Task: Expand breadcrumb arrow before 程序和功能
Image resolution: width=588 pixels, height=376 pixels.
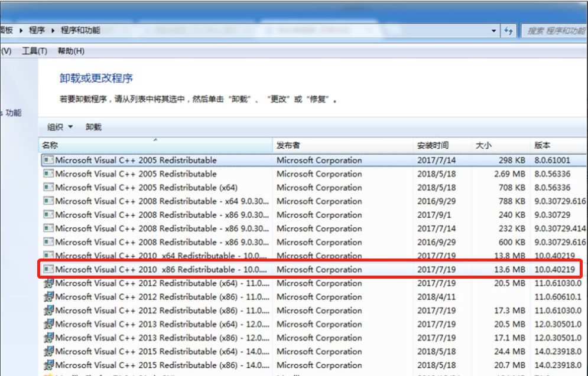Action: (53, 30)
